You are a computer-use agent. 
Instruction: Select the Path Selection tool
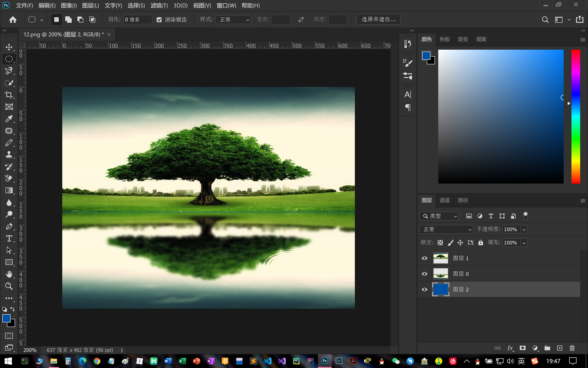pyautogui.click(x=9, y=250)
